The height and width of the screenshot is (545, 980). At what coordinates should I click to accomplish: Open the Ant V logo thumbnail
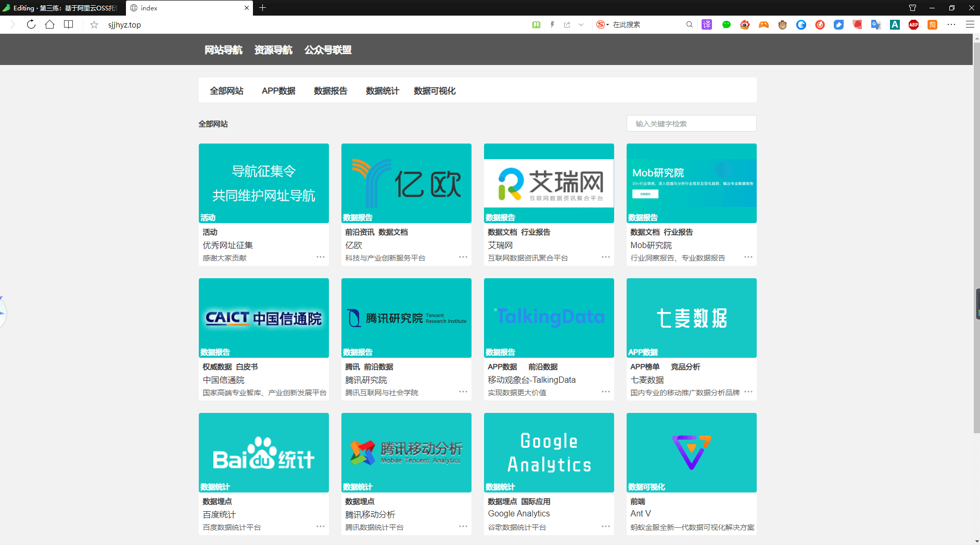[692, 452]
